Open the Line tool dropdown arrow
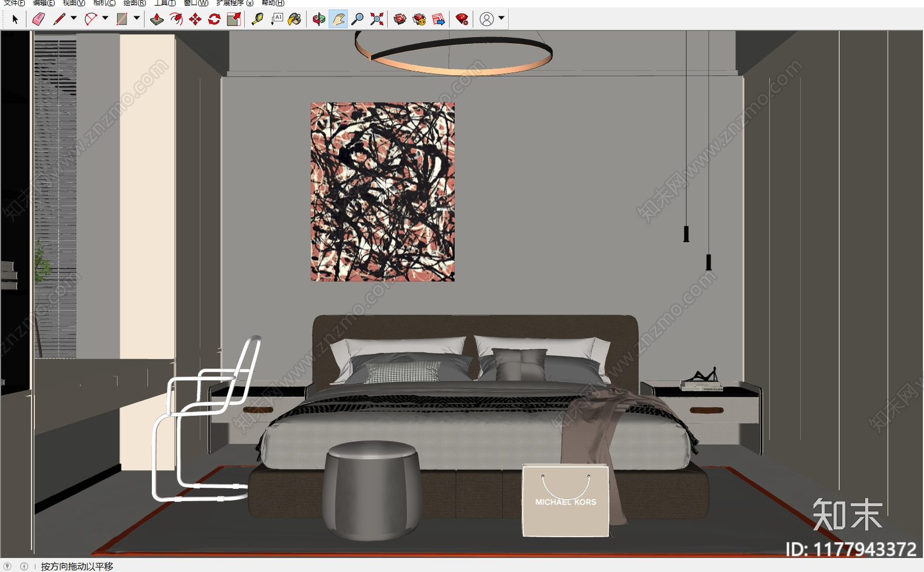This screenshot has width=924, height=572. click(x=73, y=18)
